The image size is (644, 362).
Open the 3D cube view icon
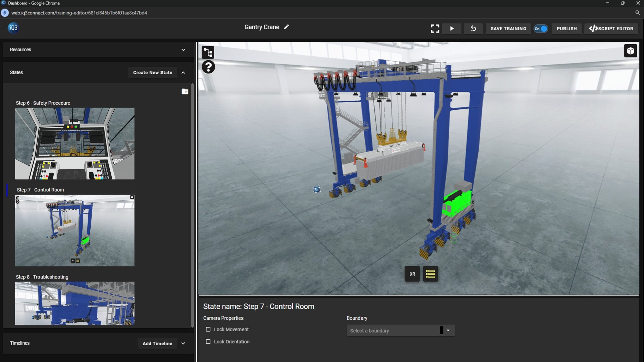tap(630, 51)
